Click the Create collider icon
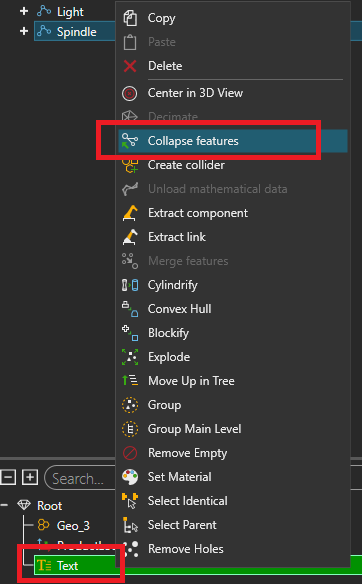 (x=130, y=166)
